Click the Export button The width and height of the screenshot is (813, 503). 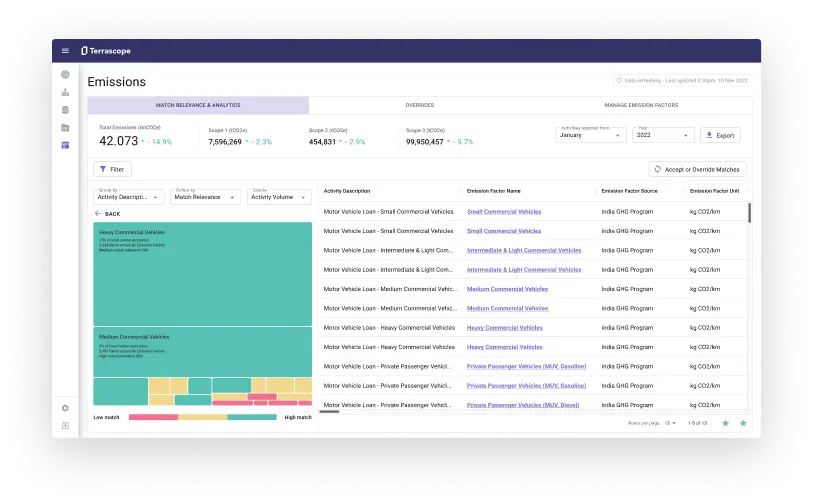click(x=720, y=135)
